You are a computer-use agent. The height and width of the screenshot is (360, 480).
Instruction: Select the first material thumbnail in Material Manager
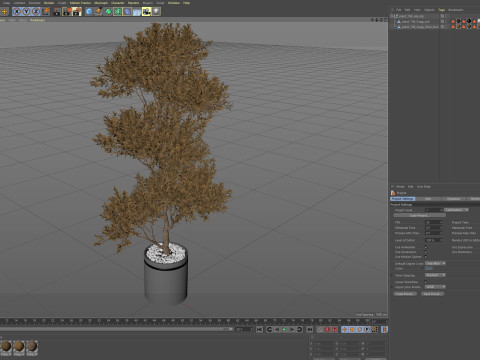click(x=6, y=348)
